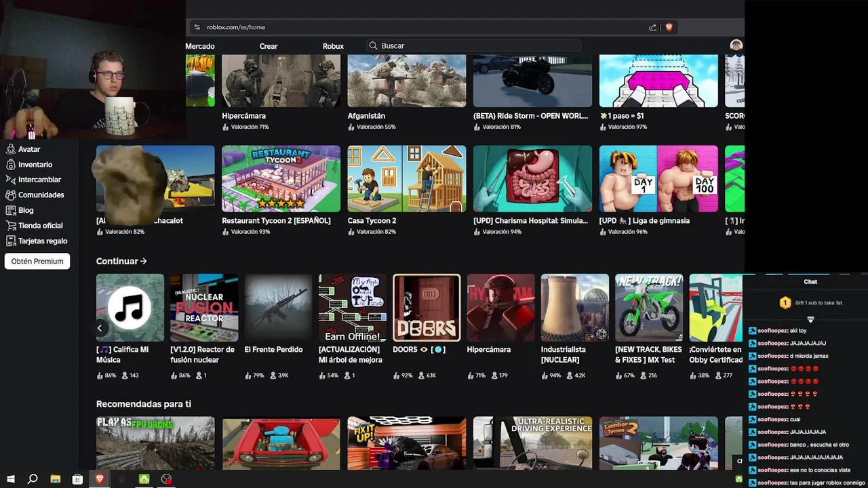Image resolution: width=868 pixels, height=488 pixels.
Task: Click the site settings icon before URL
Action: pyautogui.click(x=197, y=27)
